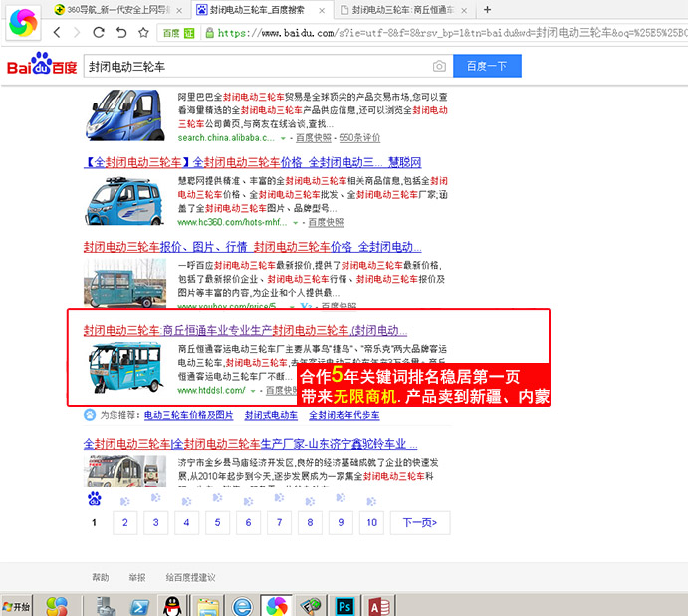Open Internet Explorer taskbar icon
This screenshot has width=688, height=616.
pos(242,606)
